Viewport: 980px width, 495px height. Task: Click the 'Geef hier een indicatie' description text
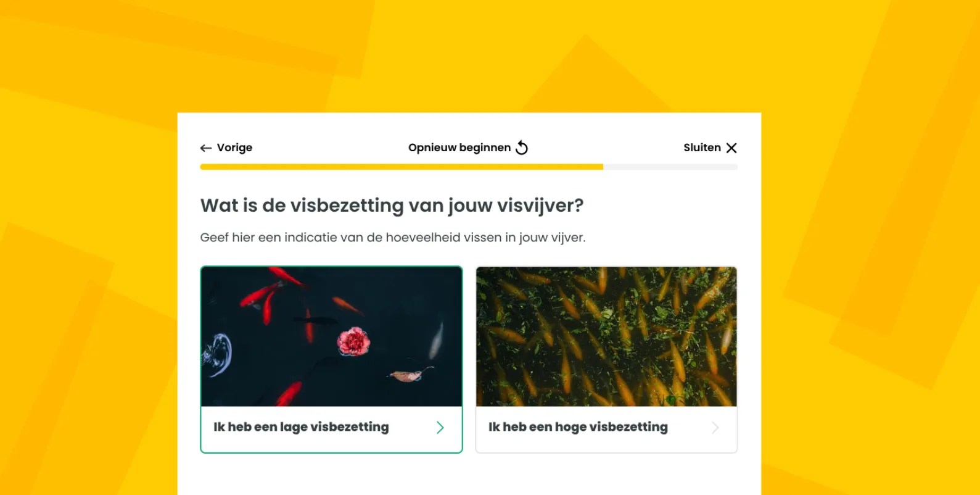tap(393, 238)
